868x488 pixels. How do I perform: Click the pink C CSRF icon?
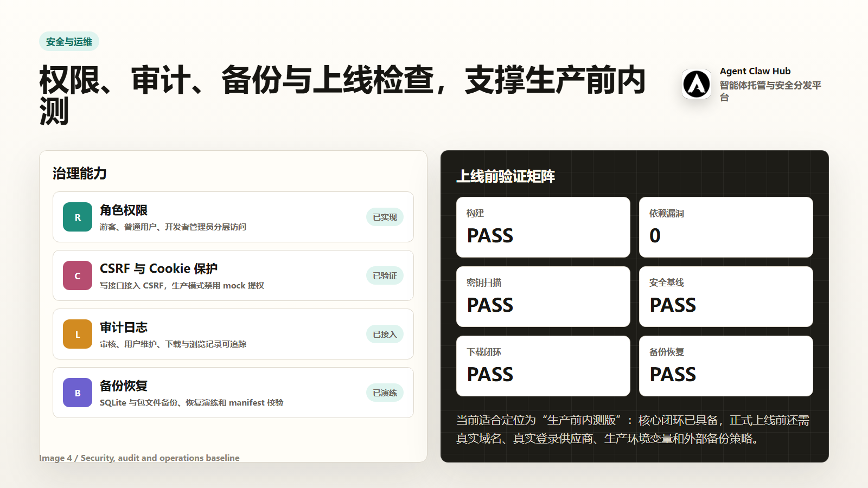tap(78, 275)
